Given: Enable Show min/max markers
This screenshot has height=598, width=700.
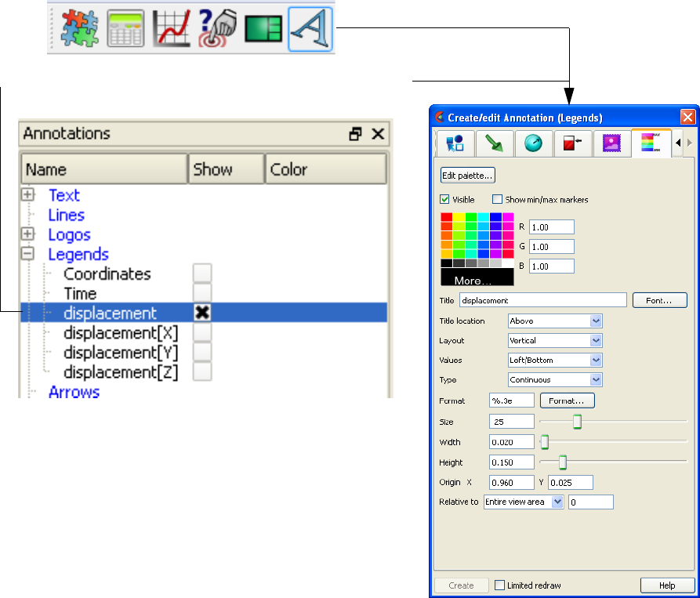Looking at the screenshot, I should [497, 200].
